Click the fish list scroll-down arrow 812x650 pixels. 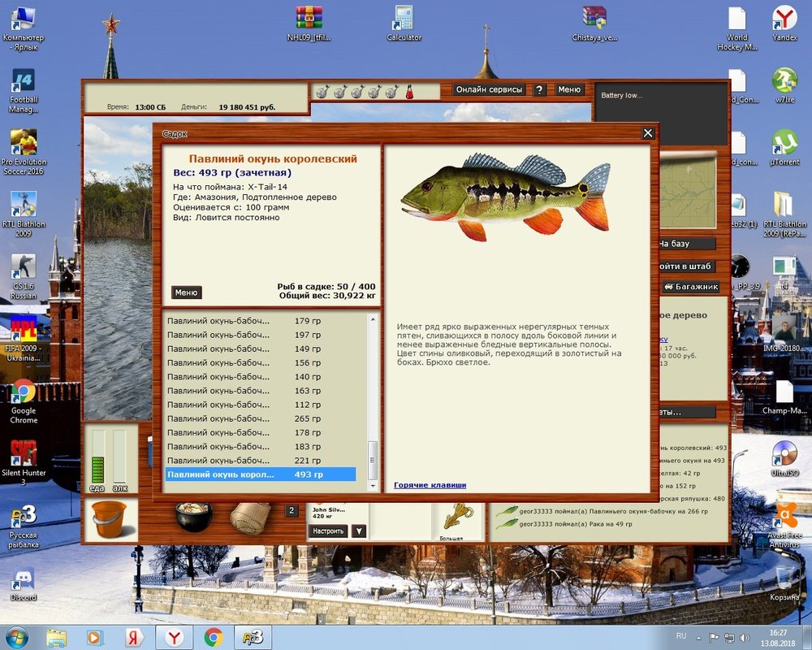pos(373,486)
